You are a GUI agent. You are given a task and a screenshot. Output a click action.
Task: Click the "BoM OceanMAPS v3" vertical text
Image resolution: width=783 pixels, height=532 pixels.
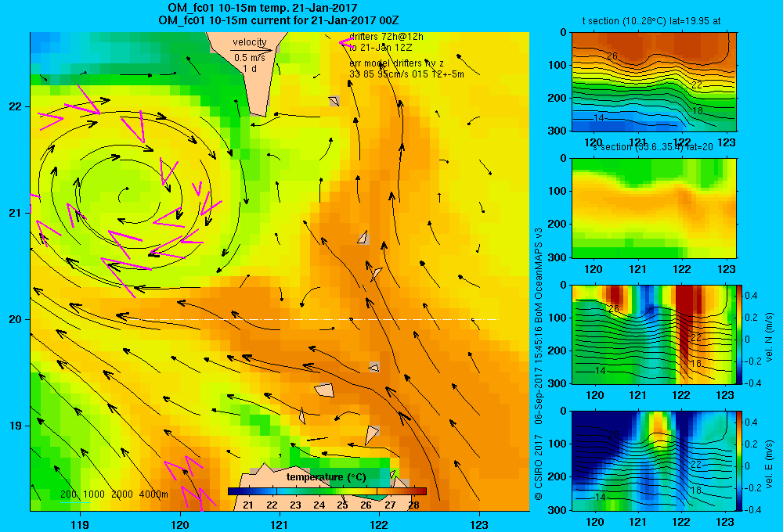539,269
